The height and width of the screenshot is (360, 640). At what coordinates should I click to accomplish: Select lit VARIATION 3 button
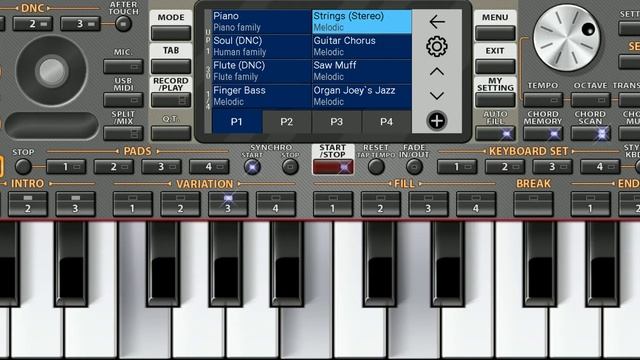(x=228, y=204)
